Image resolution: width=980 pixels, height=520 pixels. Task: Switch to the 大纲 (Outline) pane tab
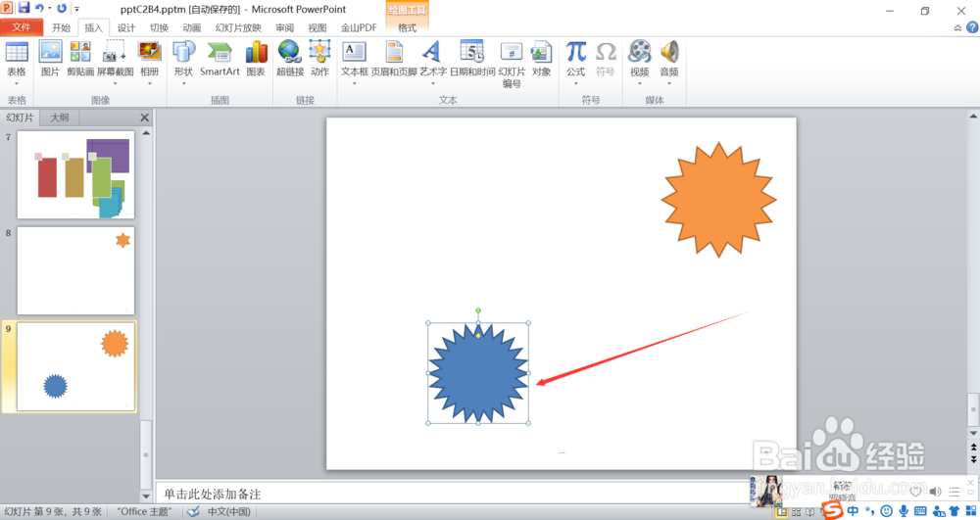60,118
